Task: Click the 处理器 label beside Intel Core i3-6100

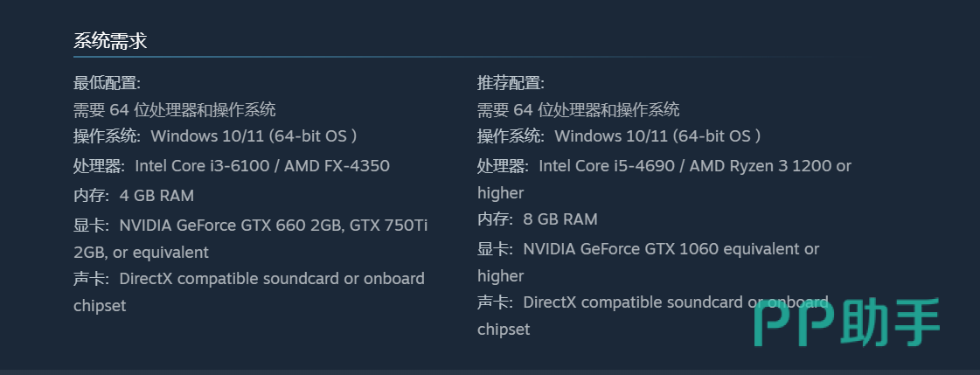Action: [x=99, y=166]
